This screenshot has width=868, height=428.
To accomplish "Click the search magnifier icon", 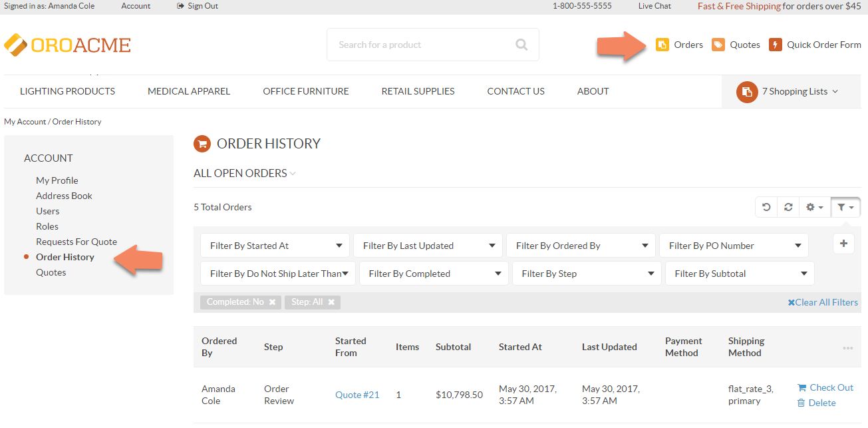I will click(521, 45).
